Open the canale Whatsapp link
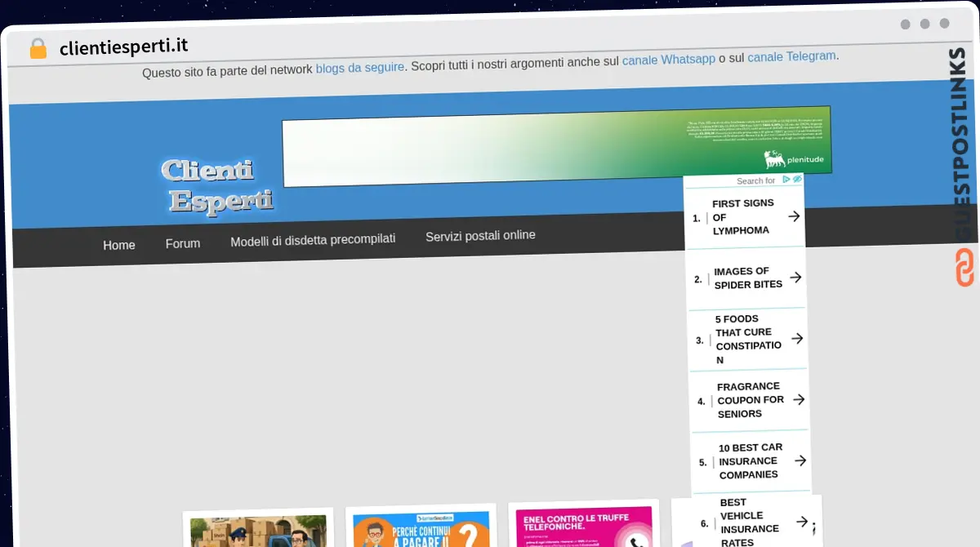 (x=669, y=60)
